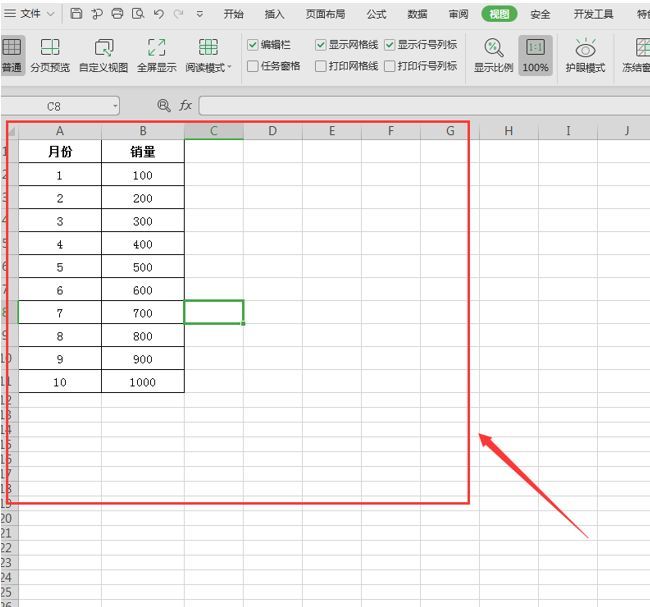The image size is (650, 607).
Task: Select column C header
Action: [213, 131]
